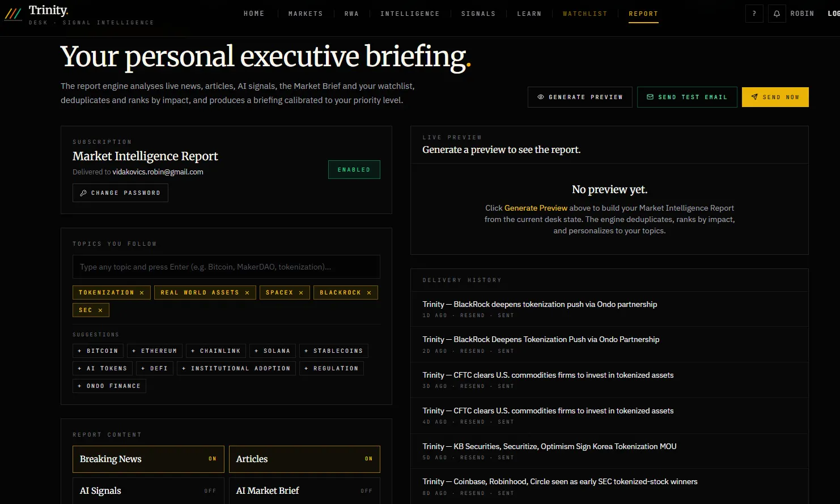This screenshot has height=504, width=840.
Task: Resend the CFTC briefing from 4D ago
Action: click(x=472, y=422)
